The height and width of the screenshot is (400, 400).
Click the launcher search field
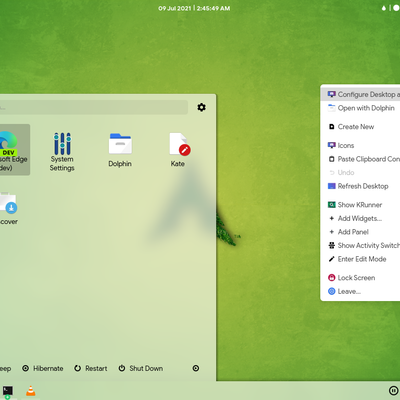point(94,108)
